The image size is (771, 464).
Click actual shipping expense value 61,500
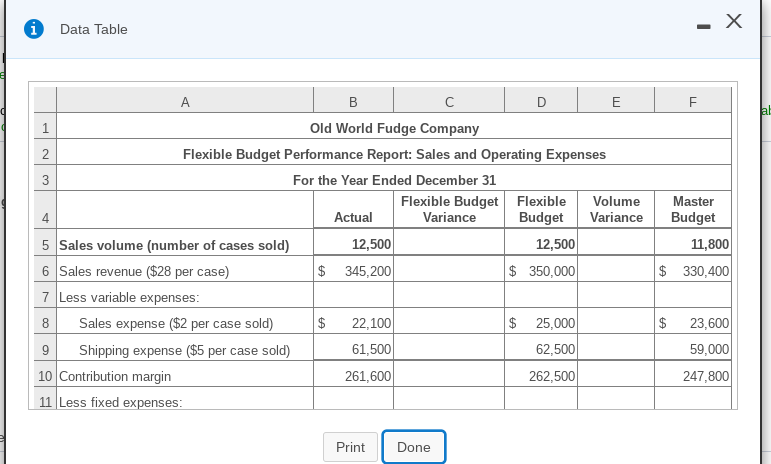click(x=371, y=349)
